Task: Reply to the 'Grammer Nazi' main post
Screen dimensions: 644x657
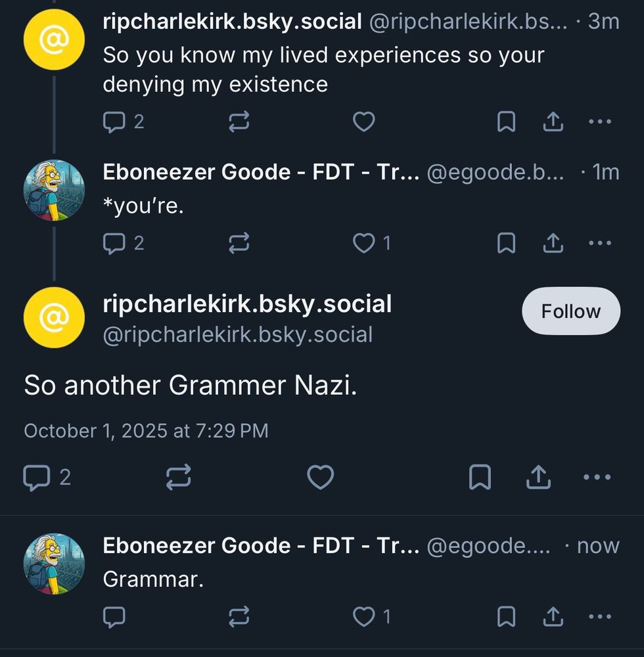Action: pyautogui.click(x=35, y=478)
